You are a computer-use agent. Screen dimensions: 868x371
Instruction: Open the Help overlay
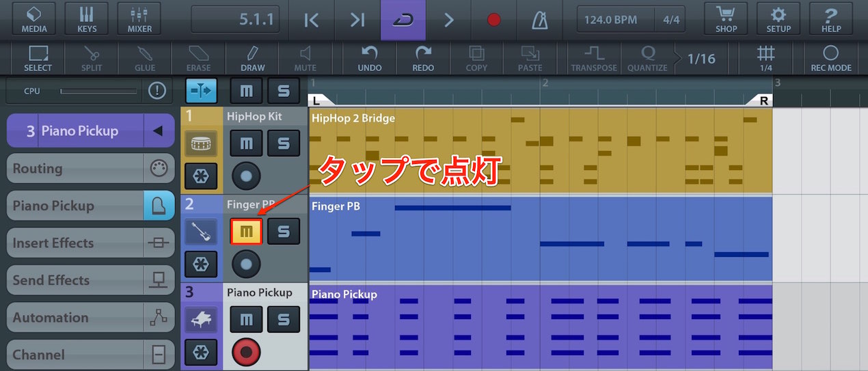[831, 20]
